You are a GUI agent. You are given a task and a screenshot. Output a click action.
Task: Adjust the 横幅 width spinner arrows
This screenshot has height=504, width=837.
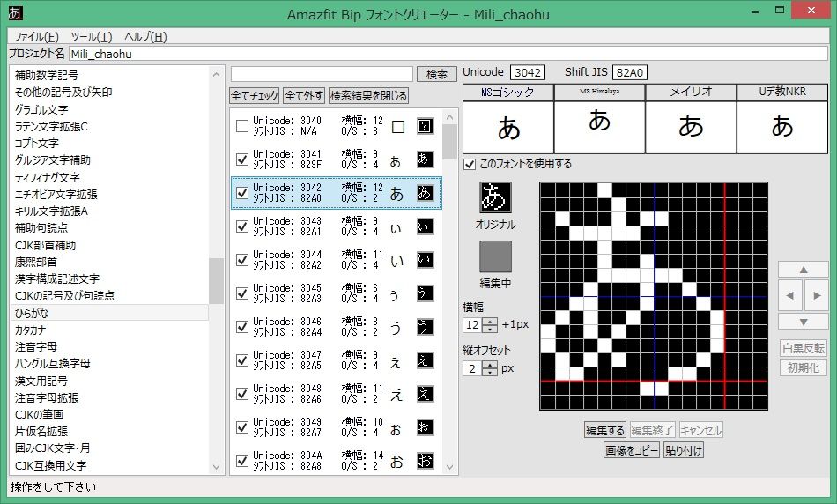pos(490,324)
